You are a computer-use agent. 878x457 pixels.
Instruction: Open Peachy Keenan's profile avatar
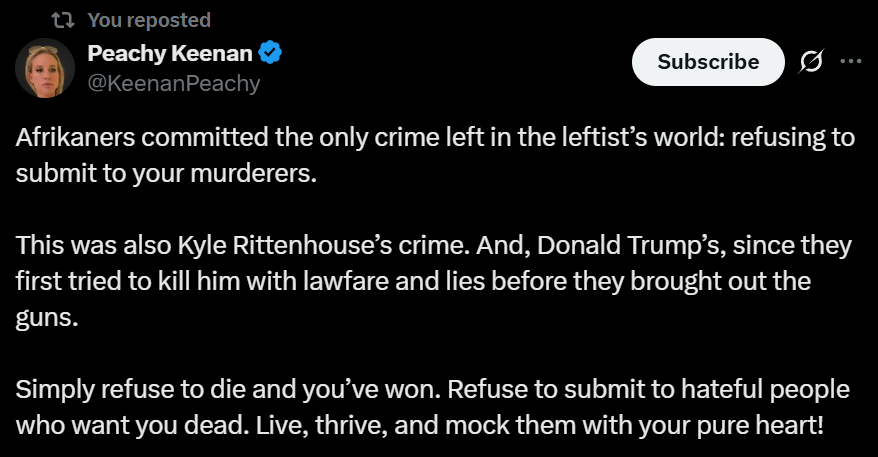coord(45,68)
